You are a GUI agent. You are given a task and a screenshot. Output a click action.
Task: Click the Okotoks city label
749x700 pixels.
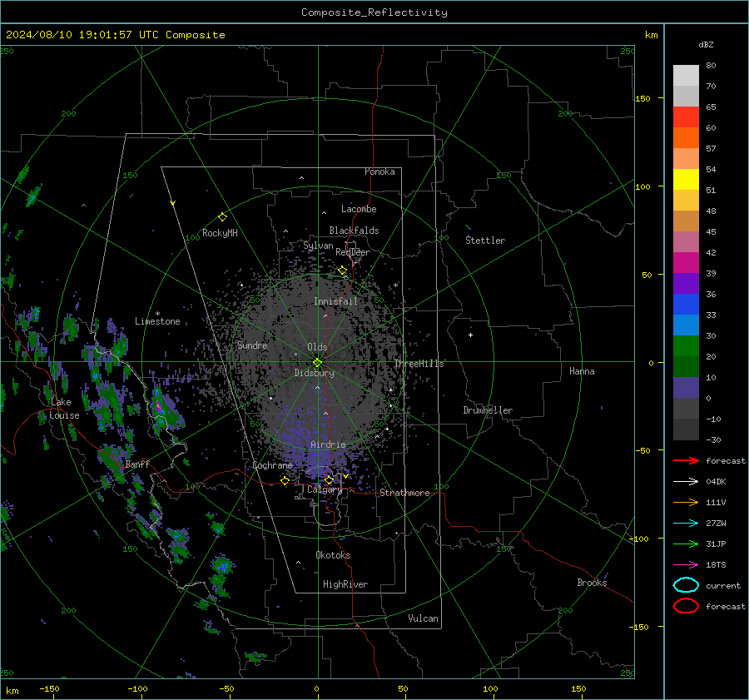coord(333,555)
